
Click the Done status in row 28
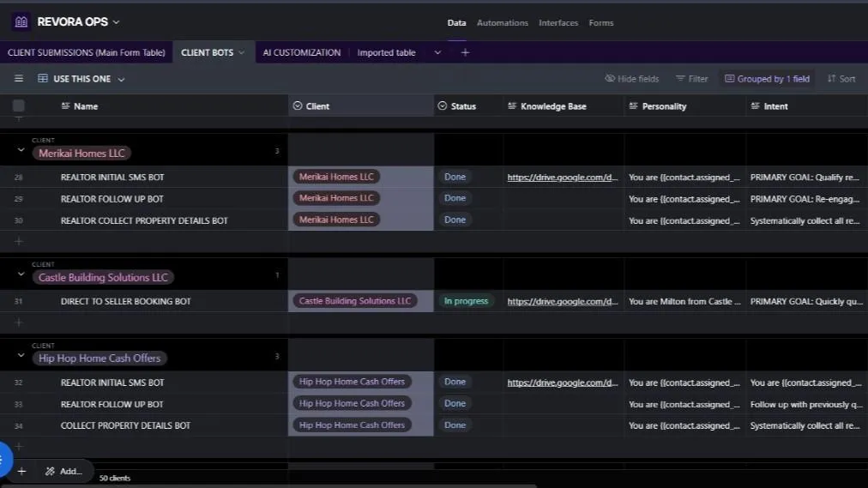(455, 177)
